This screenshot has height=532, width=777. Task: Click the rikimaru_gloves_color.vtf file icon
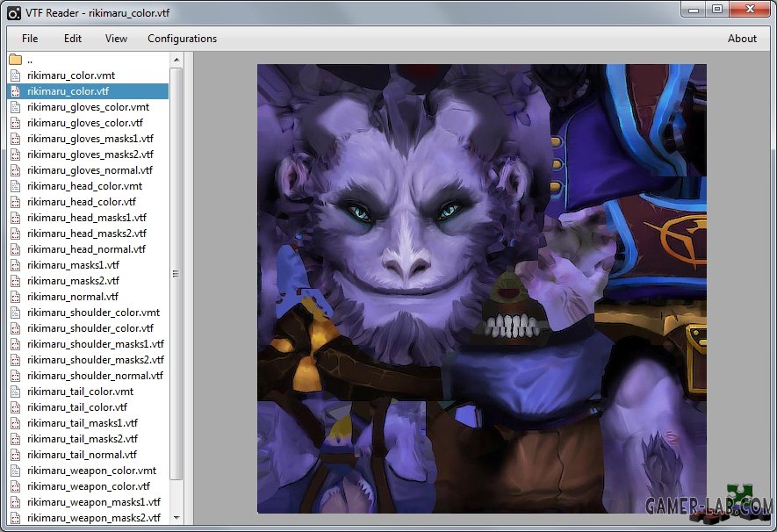15,123
